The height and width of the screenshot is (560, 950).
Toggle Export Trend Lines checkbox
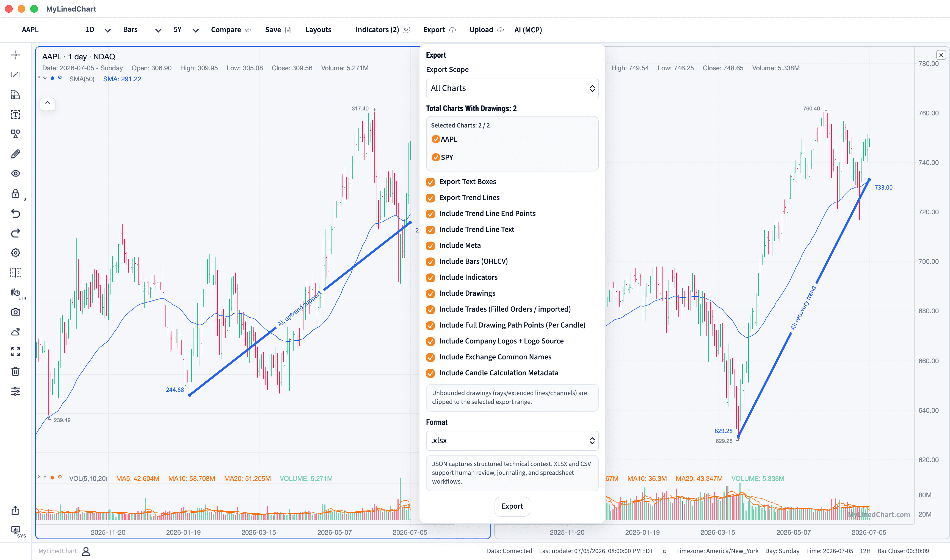pos(430,198)
